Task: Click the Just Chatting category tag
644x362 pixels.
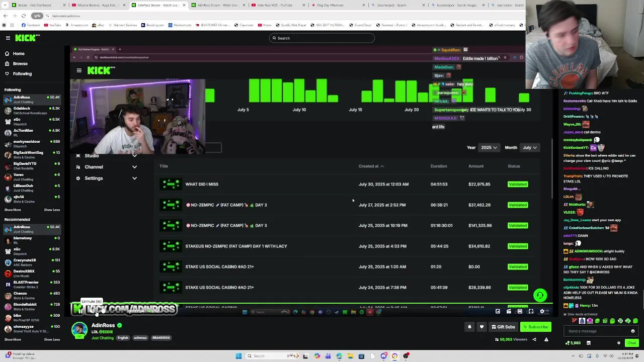Action: (x=103, y=338)
